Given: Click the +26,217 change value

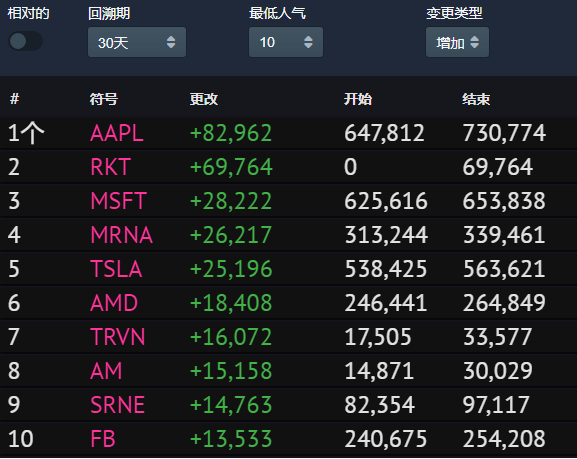Looking at the screenshot, I should click(x=231, y=235).
